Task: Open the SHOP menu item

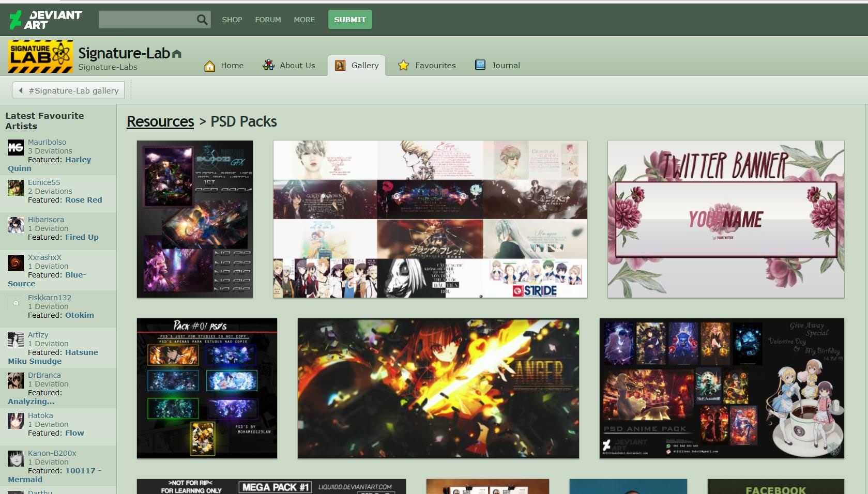Action: (232, 20)
